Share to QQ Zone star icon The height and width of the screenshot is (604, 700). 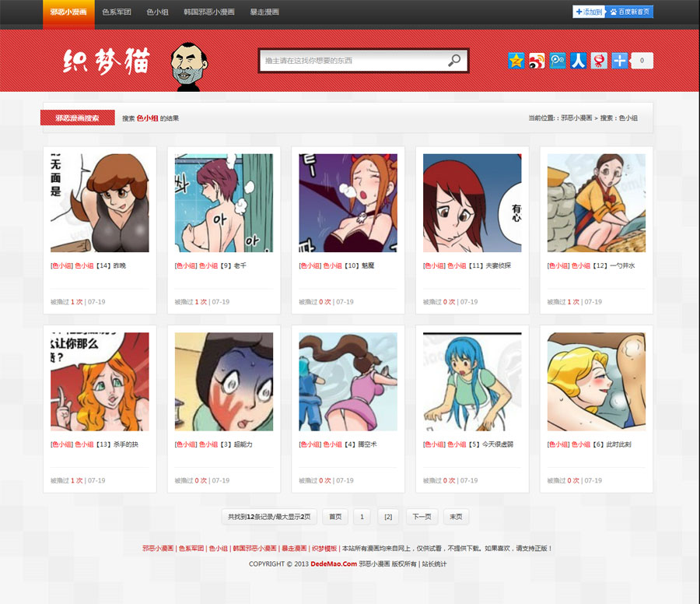pyautogui.click(x=516, y=61)
